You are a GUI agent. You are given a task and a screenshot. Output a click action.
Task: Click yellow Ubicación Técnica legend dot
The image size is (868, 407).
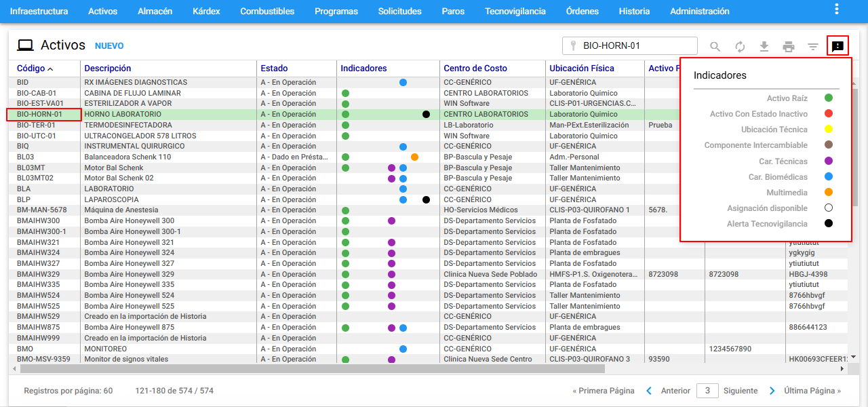click(828, 130)
